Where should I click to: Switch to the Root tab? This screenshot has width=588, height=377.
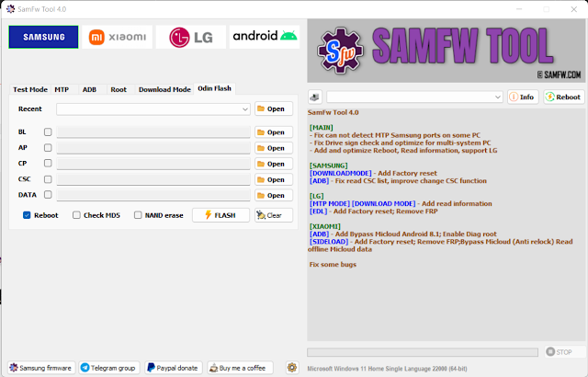(119, 90)
